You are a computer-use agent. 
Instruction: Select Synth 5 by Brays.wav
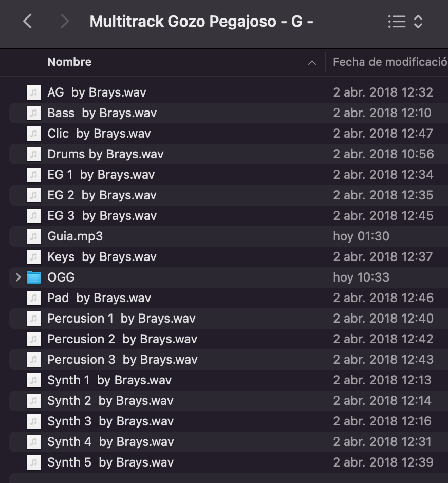click(x=229, y=462)
